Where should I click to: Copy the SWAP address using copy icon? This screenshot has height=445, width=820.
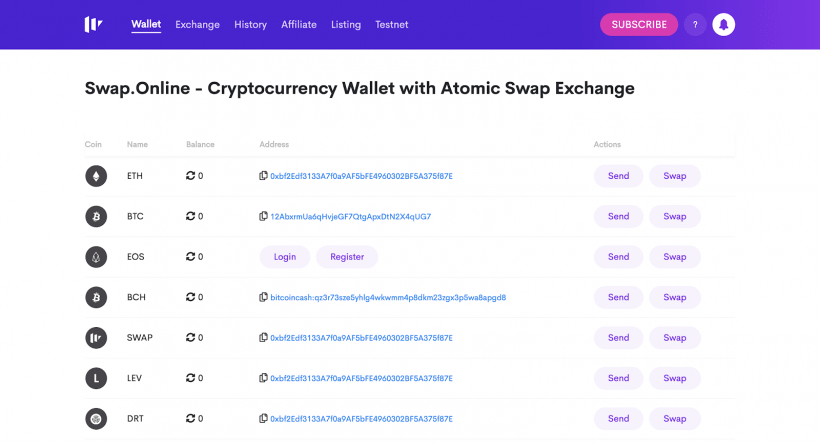pos(263,338)
